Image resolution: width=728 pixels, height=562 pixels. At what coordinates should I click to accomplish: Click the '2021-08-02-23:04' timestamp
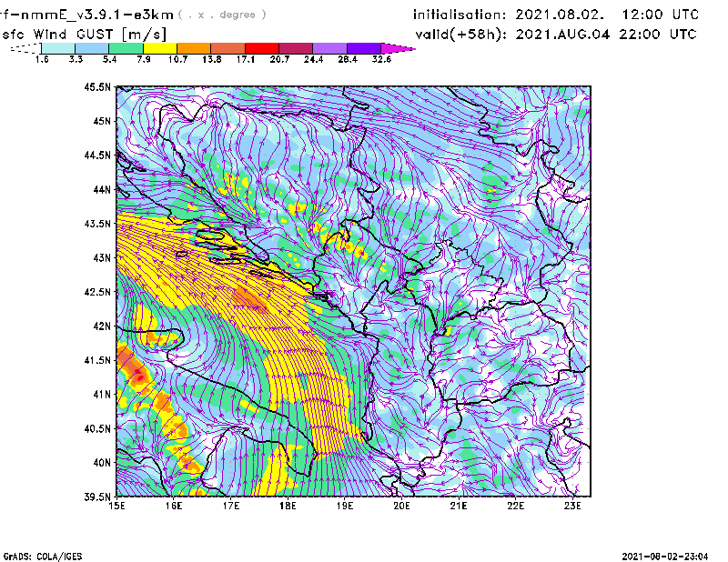665,557
